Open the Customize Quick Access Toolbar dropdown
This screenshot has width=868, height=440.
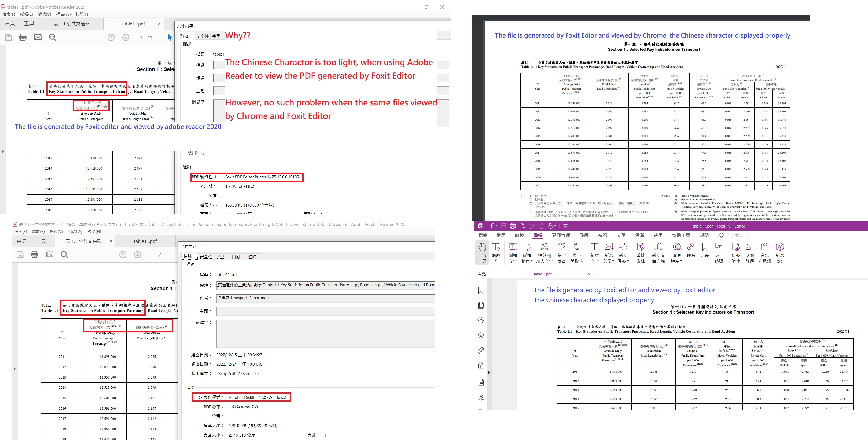tap(565, 226)
